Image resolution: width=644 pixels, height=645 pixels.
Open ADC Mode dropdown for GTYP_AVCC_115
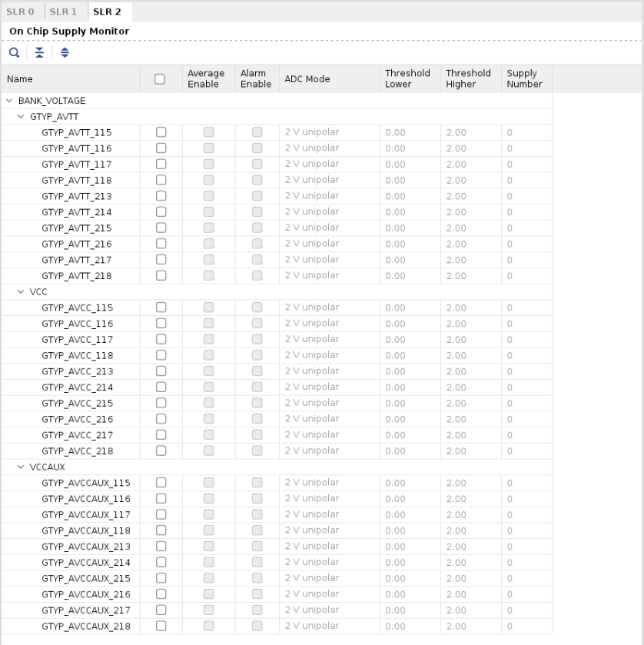pos(329,308)
